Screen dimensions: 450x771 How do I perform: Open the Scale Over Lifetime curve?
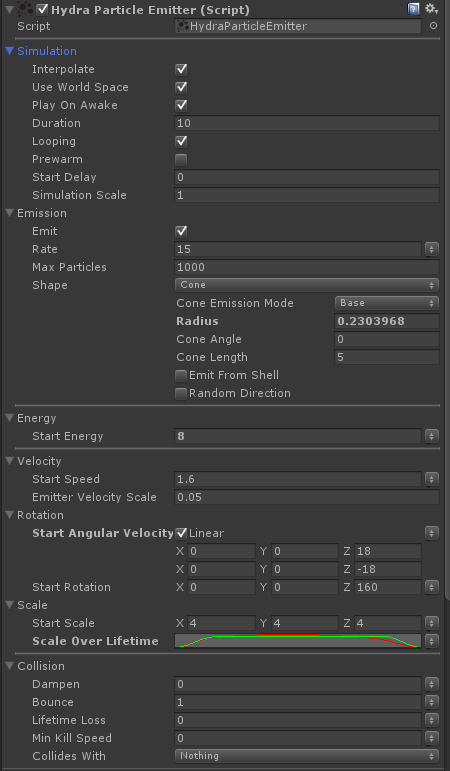298,641
